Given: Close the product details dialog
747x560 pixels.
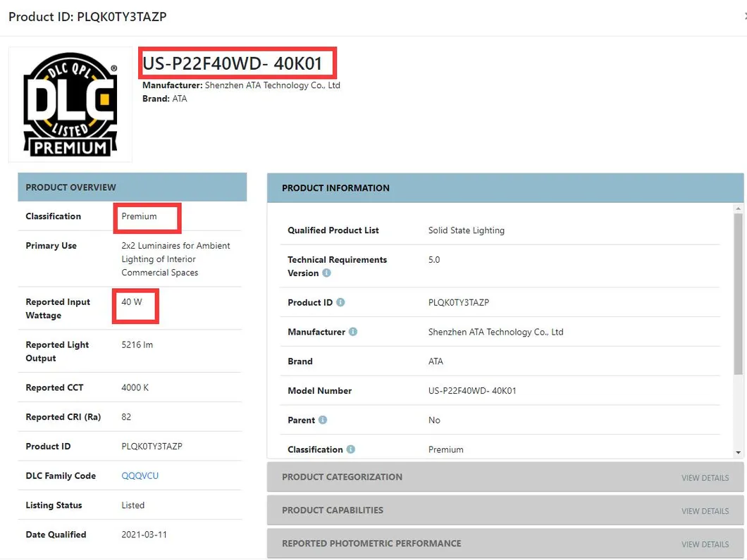Looking at the screenshot, I should click(745, 17).
